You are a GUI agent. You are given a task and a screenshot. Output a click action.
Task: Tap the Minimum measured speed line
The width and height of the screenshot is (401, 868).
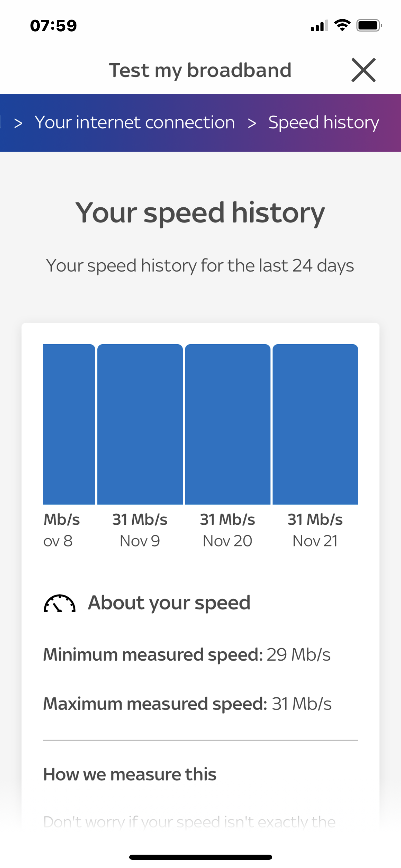(x=187, y=654)
